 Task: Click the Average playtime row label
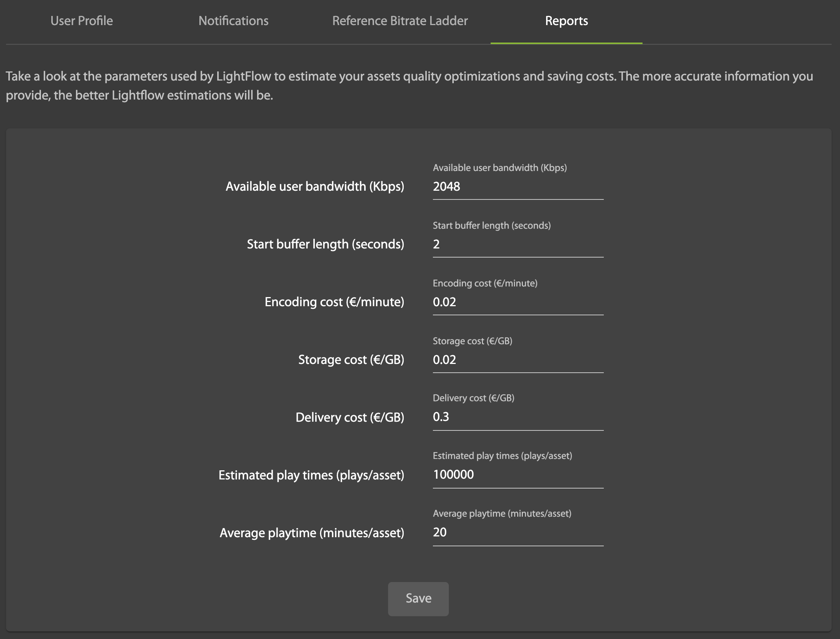click(312, 533)
